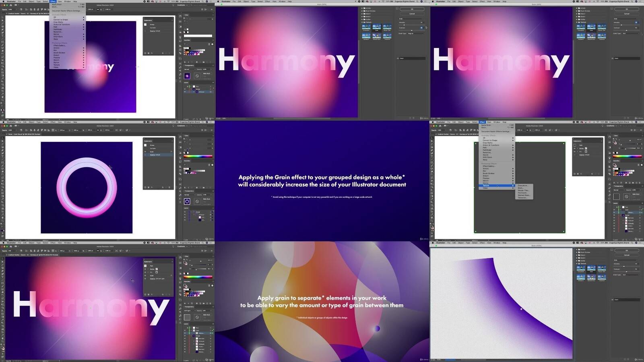
Task: Click Make Mask in the Transparency panel beside the Harmony artboard with open menu
Action: pos(207,73)
